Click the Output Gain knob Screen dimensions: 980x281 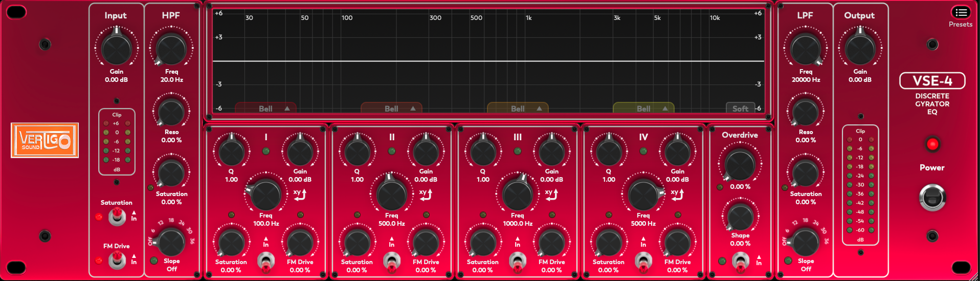tap(860, 48)
